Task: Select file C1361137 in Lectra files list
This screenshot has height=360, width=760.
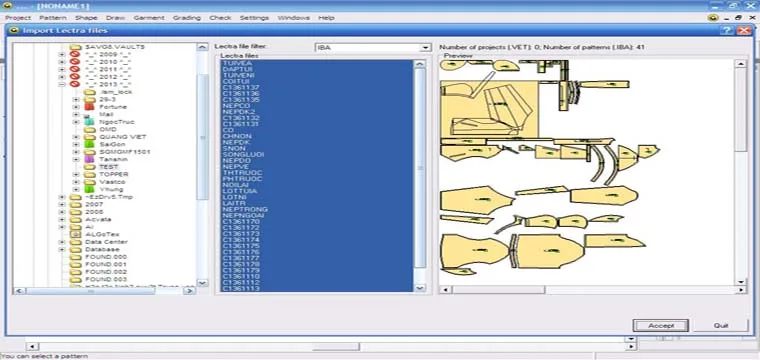Action: point(241,88)
